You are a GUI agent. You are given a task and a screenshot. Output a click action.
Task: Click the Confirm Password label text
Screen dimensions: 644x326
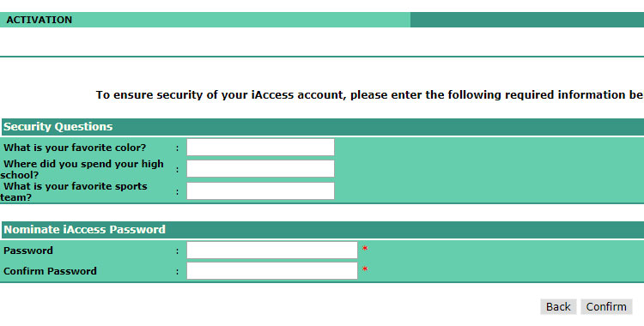click(50, 271)
